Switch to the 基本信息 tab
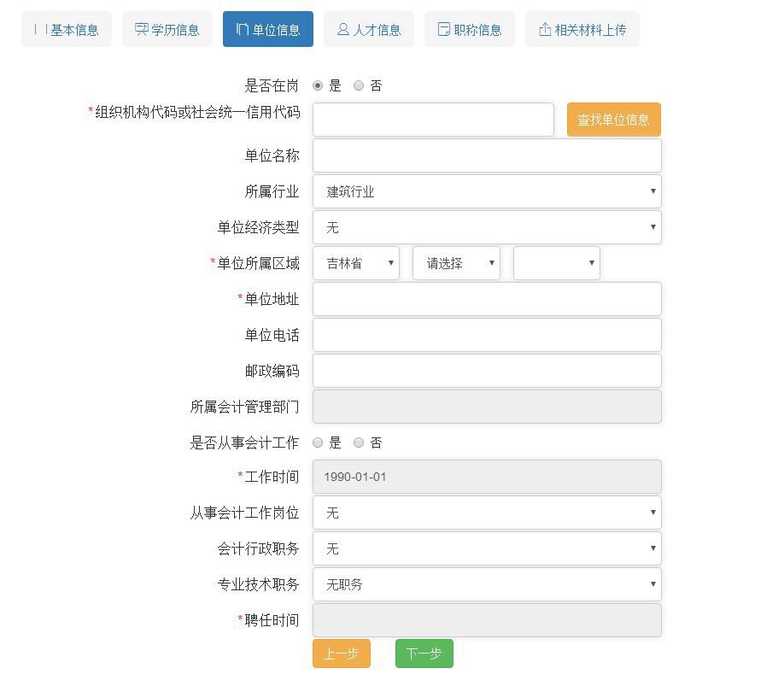This screenshot has height=680, width=784. tap(67, 28)
